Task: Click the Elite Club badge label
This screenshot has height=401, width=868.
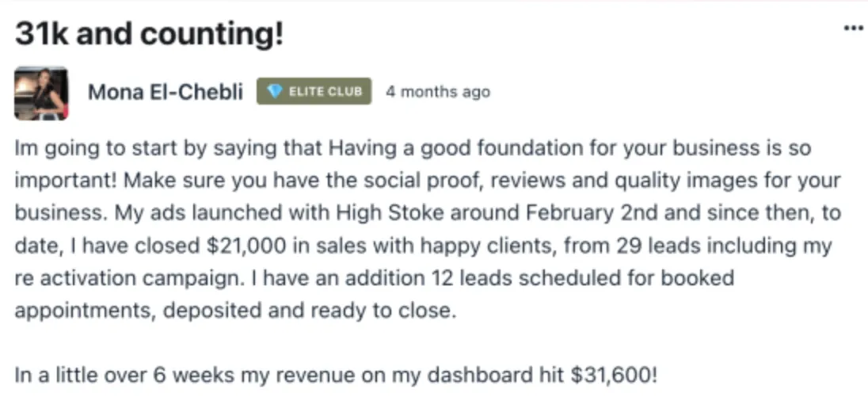Action: click(x=325, y=92)
